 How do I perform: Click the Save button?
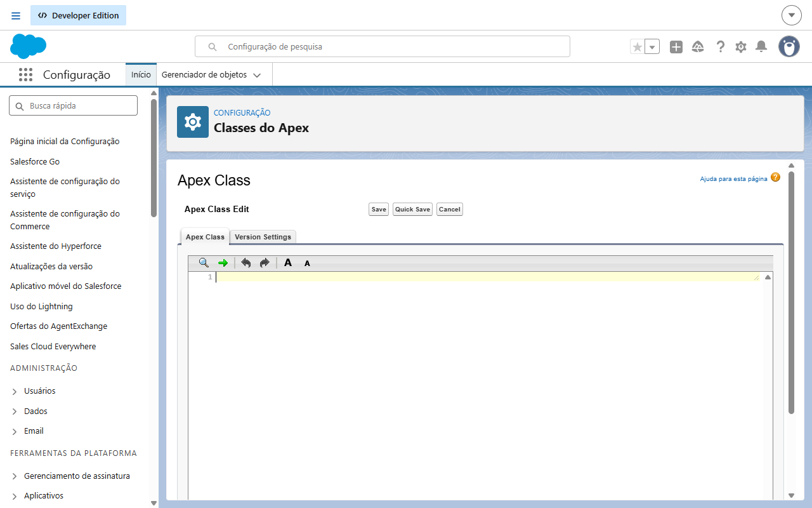coord(379,210)
